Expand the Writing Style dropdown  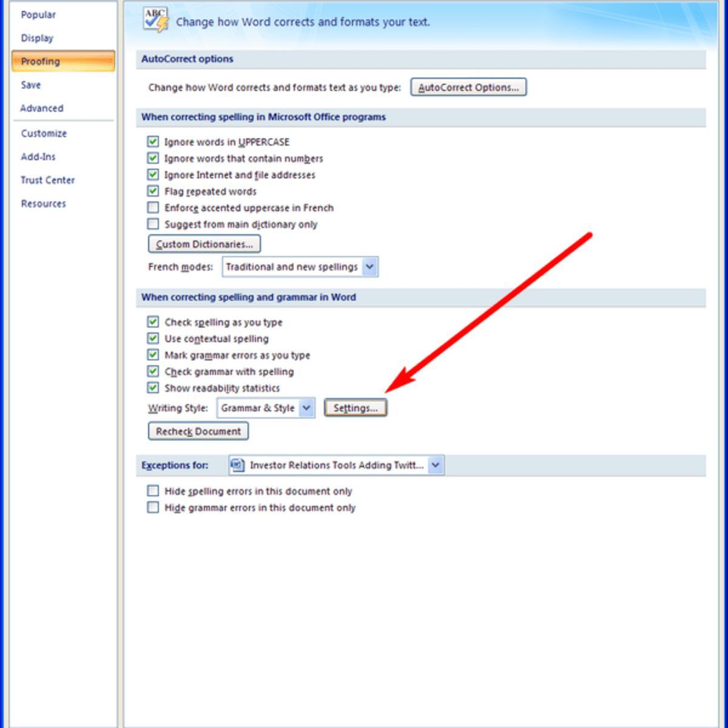(307, 408)
